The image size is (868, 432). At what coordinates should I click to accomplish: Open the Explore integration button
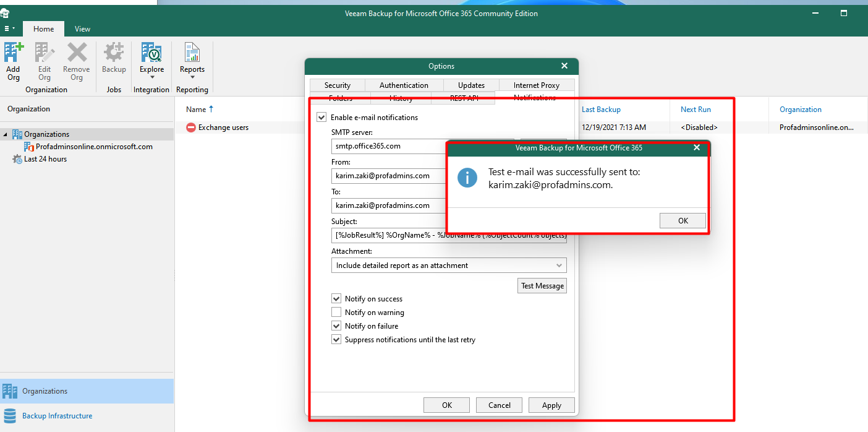pos(151,61)
